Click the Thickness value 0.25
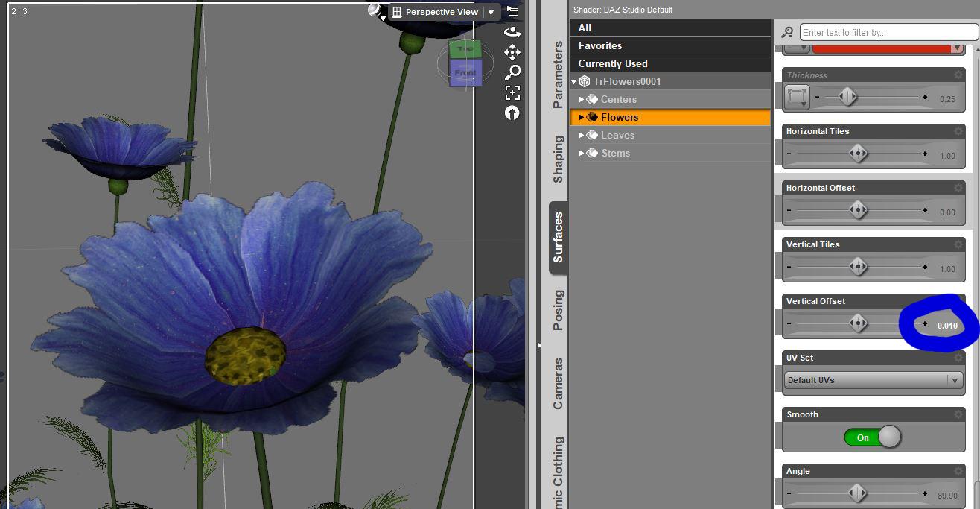Screen dimensions: 980x509 pyautogui.click(x=947, y=99)
